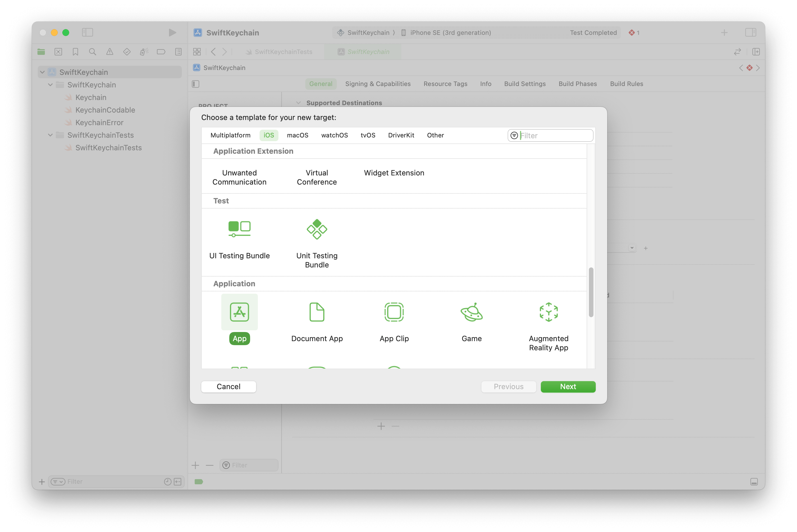Select the App template icon

[x=239, y=312]
